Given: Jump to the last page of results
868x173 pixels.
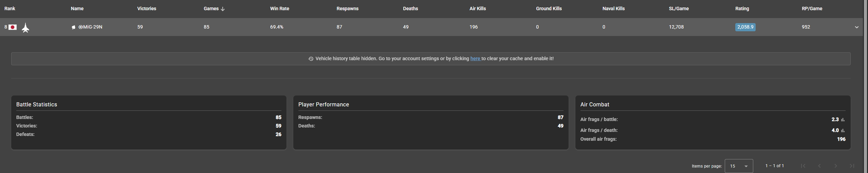Looking at the screenshot, I should [852, 166].
